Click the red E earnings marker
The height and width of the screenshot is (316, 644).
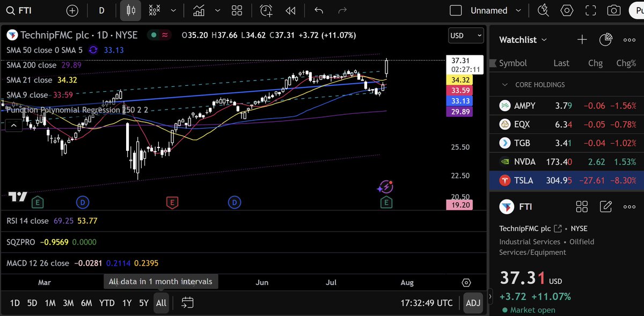point(172,202)
